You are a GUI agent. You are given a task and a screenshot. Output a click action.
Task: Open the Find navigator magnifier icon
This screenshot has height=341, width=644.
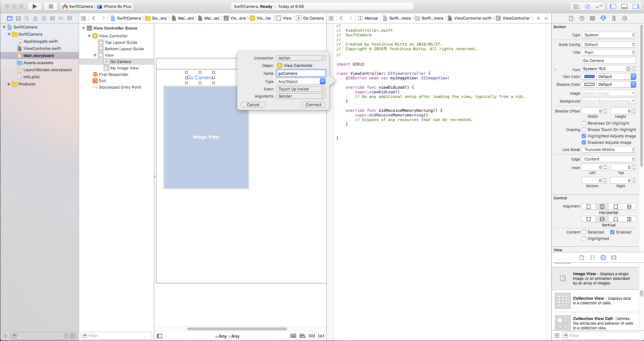pyautogui.click(x=27, y=18)
